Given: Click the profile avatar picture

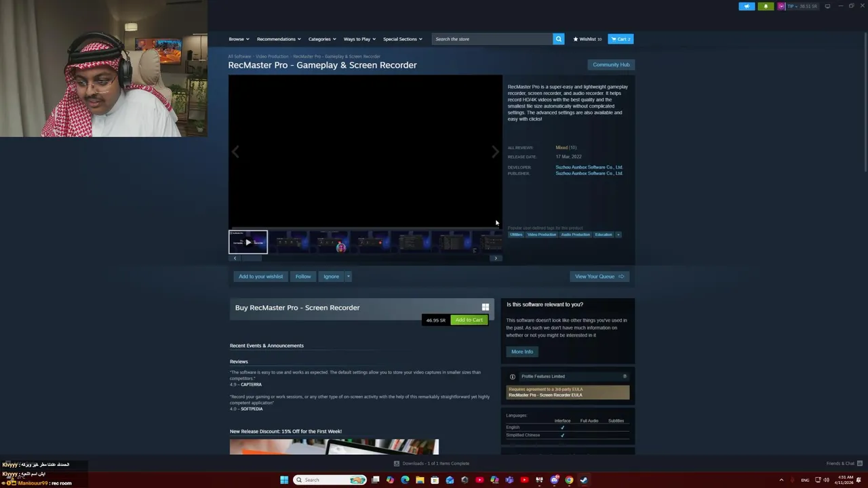Looking at the screenshot, I should pyautogui.click(x=781, y=6).
